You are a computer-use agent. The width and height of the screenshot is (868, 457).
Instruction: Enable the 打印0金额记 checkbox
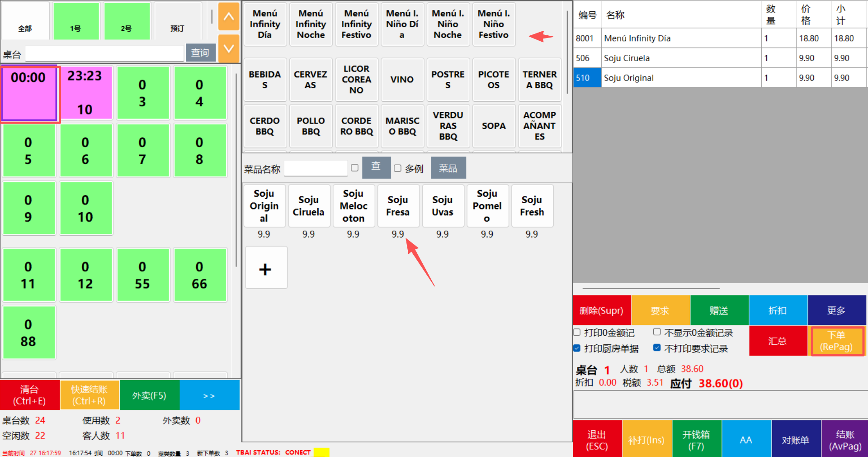(x=577, y=333)
